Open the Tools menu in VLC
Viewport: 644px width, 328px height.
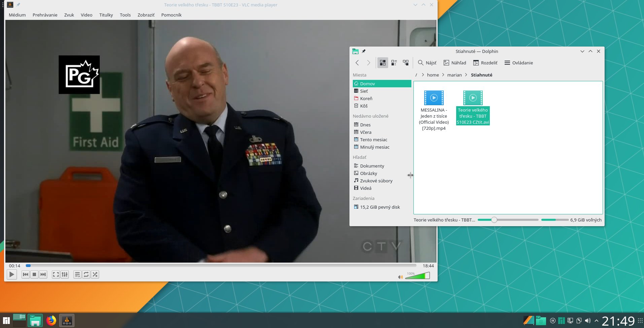125,15
